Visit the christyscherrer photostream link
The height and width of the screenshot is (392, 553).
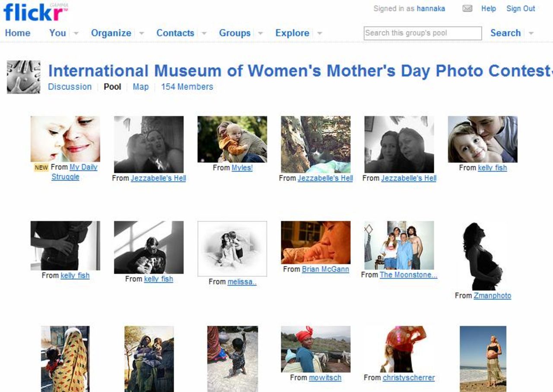point(409,378)
